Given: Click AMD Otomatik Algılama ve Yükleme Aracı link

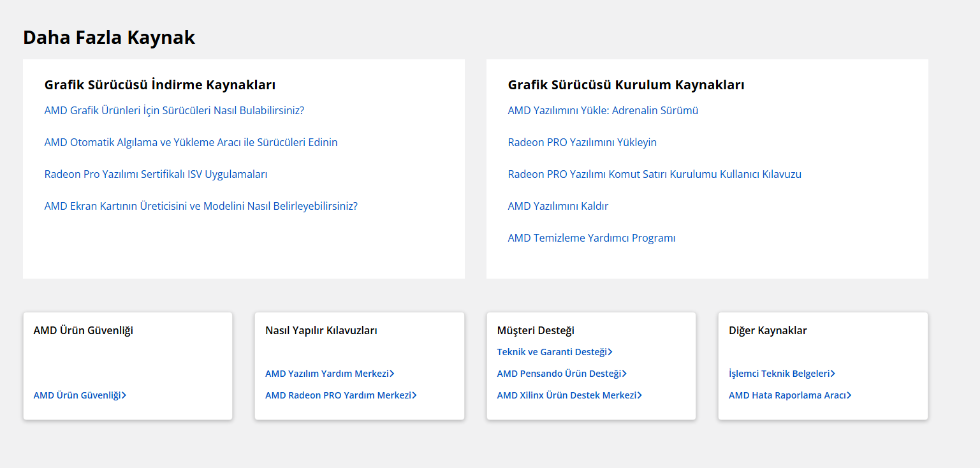Looking at the screenshot, I should pyautogui.click(x=191, y=142).
